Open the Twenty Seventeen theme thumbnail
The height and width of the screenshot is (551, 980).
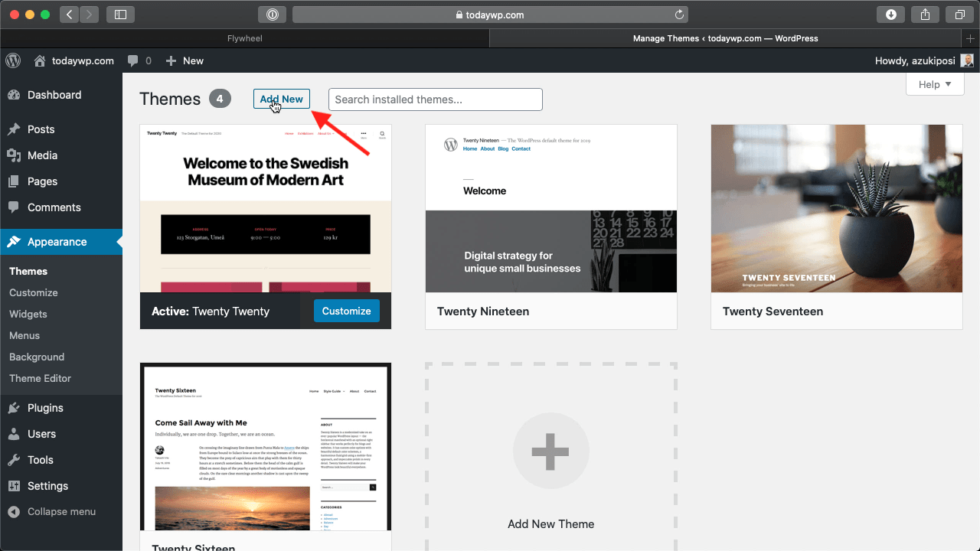tap(837, 208)
